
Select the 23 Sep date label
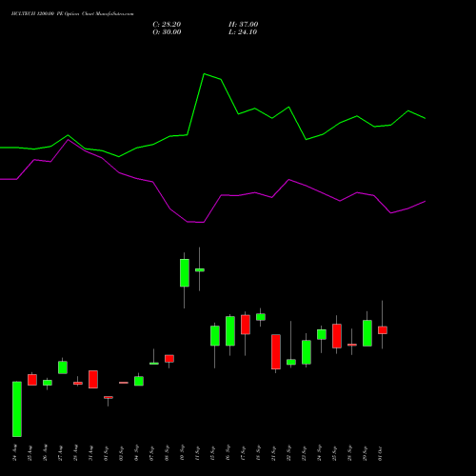(305, 453)
